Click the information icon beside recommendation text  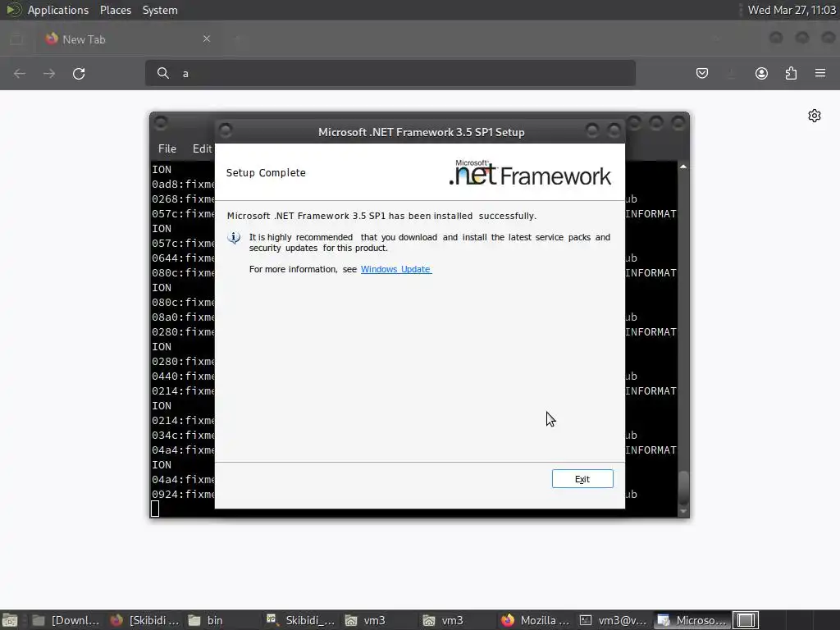click(x=234, y=237)
